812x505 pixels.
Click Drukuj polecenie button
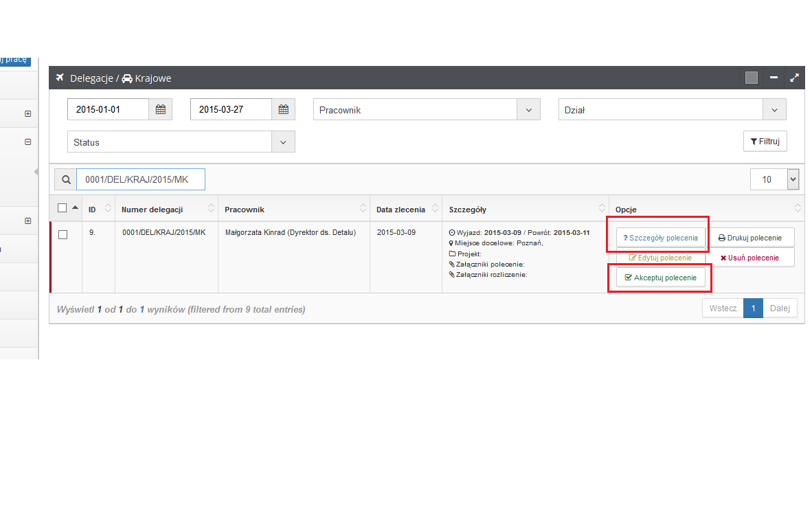tap(751, 238)
